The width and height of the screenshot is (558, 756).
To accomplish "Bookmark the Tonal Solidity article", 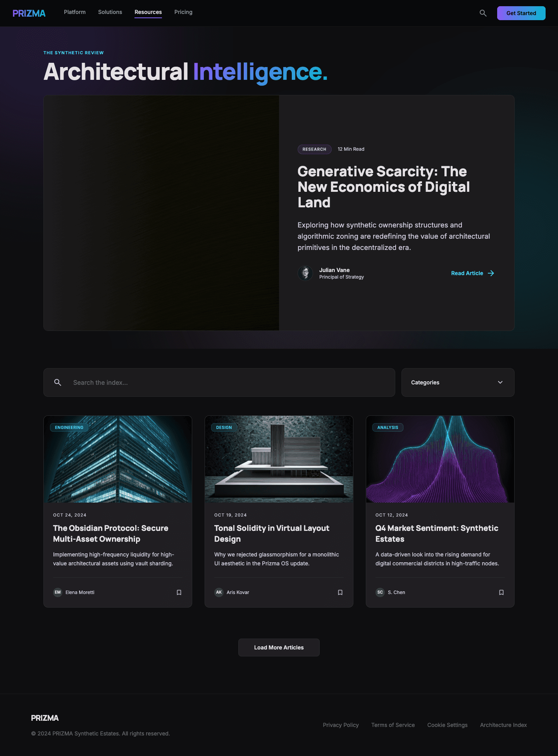I will tap(340, 592).
